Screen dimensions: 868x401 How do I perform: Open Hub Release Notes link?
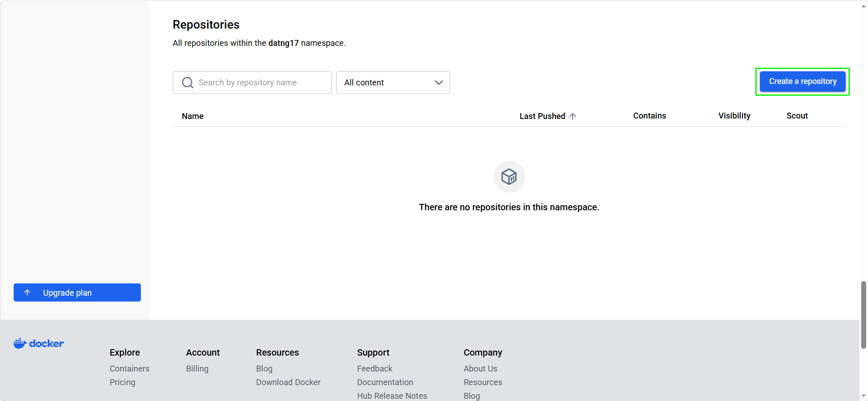click(392, 396)
